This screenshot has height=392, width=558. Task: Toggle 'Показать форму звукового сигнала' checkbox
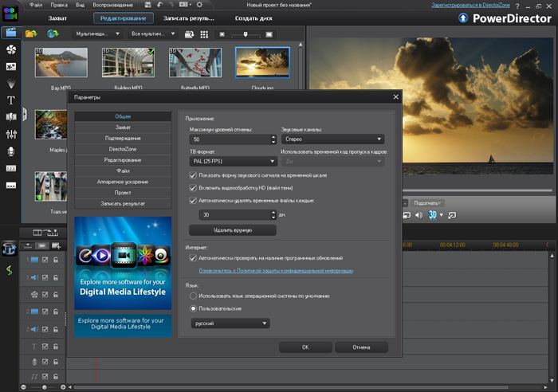click(193, 174)
